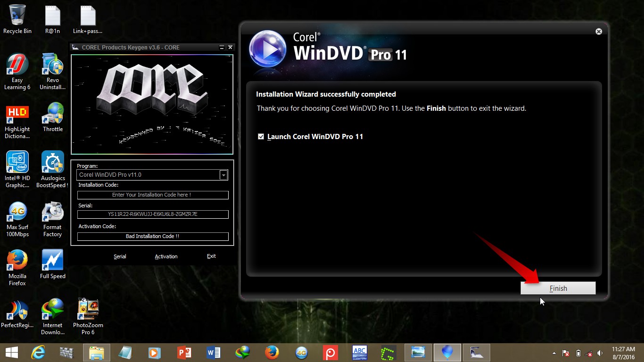Viewport: 644px width, 362px height.
Task: Click the green G taskbar icon
Action: [388, 353]
